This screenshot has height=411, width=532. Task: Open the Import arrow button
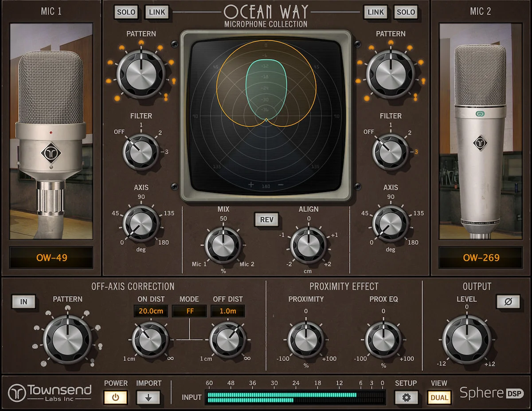(149, 397)
